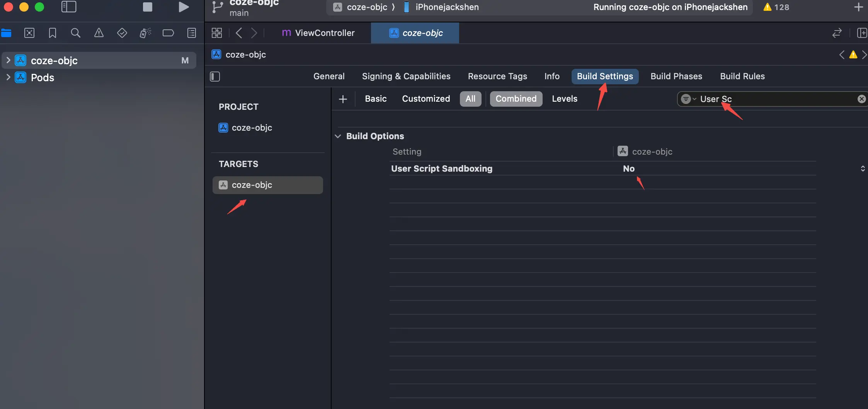The height and width of the screenshot is (409, 868).
Task: Open Signing & Capabilities tab
Action: [406, 76]
